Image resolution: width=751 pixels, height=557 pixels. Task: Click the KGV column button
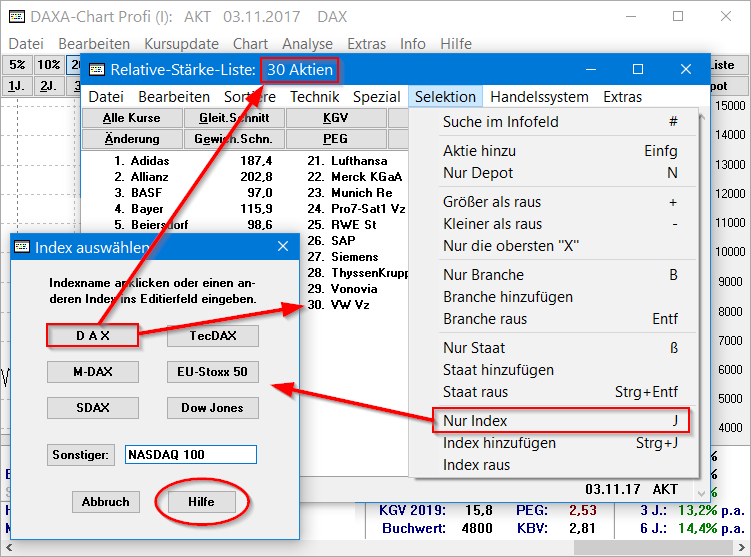(x=335, y=118)
